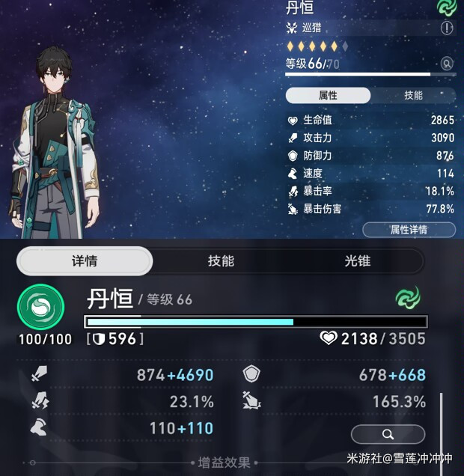This screenshot has height=476, width=464.
Task: Click the magnifier icon next to 等级66/70
Action: (x=447, y=64)
